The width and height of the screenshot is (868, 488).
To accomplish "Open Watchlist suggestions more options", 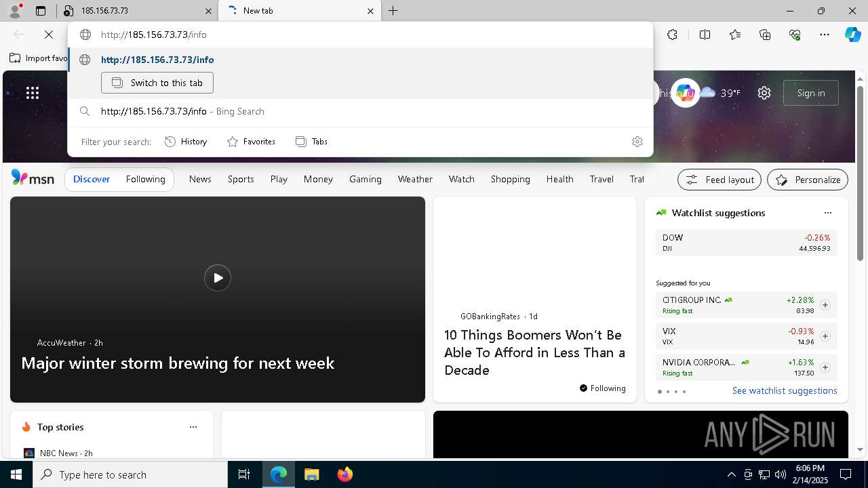I will click(x=827, y=213).
